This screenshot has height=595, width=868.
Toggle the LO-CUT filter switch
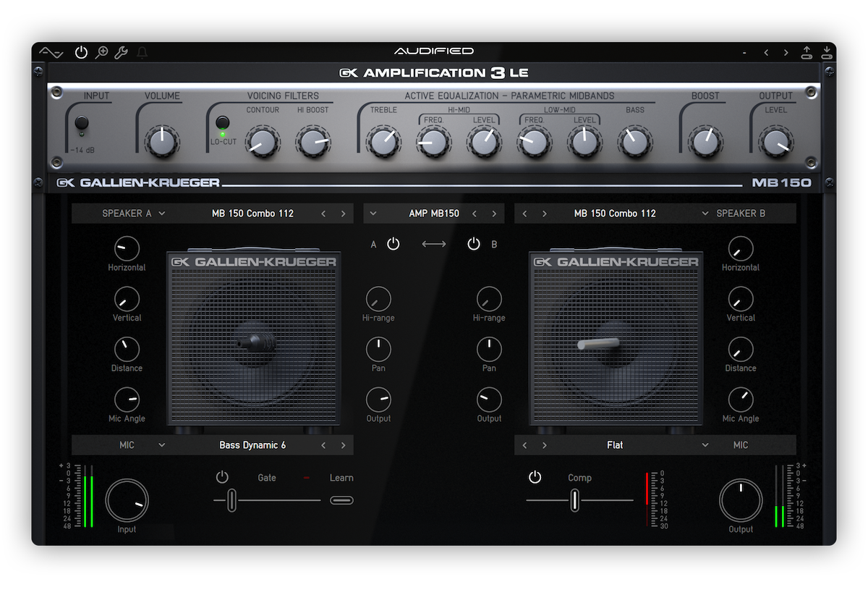(223, 123)
